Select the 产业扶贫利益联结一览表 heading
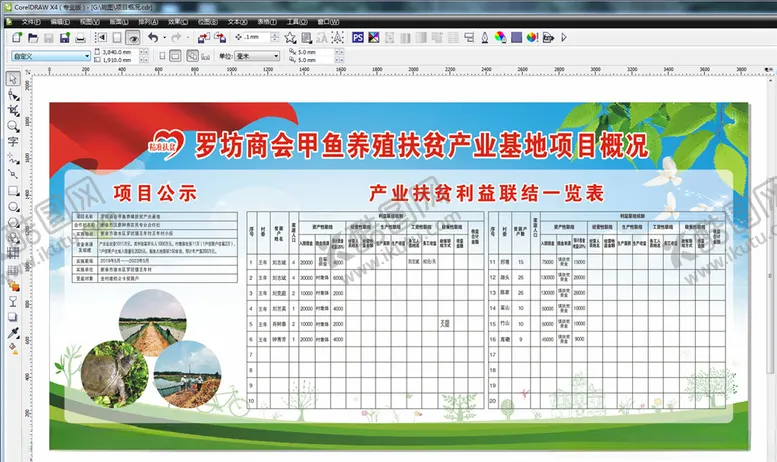The height and width of the screenshot is (462, 777). (486, 193)
